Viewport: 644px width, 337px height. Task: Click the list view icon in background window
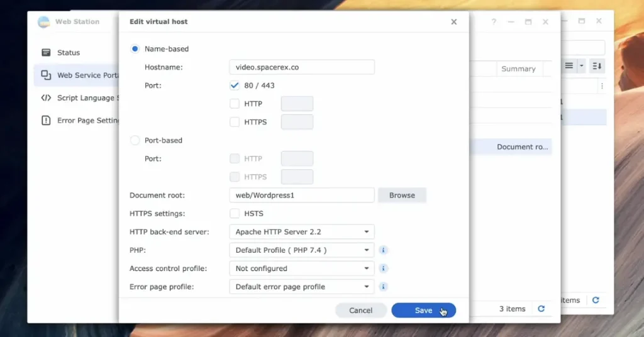point(569,66)
